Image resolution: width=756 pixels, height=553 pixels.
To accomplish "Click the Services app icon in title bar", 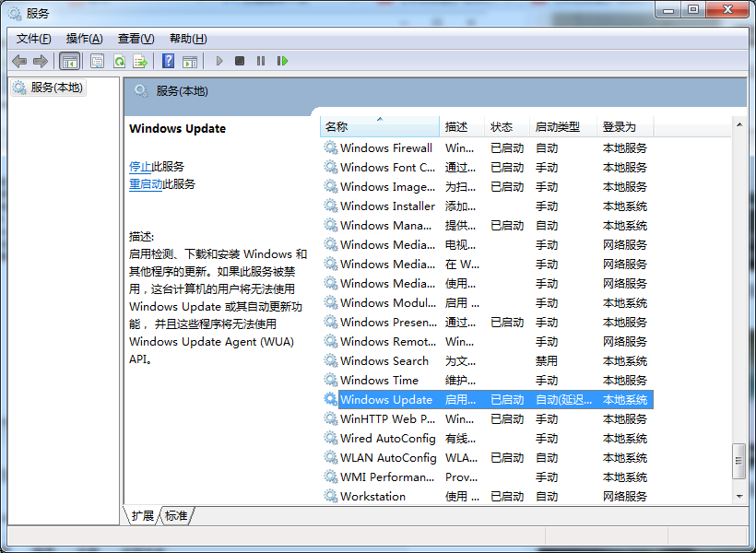I will (15, 13).
